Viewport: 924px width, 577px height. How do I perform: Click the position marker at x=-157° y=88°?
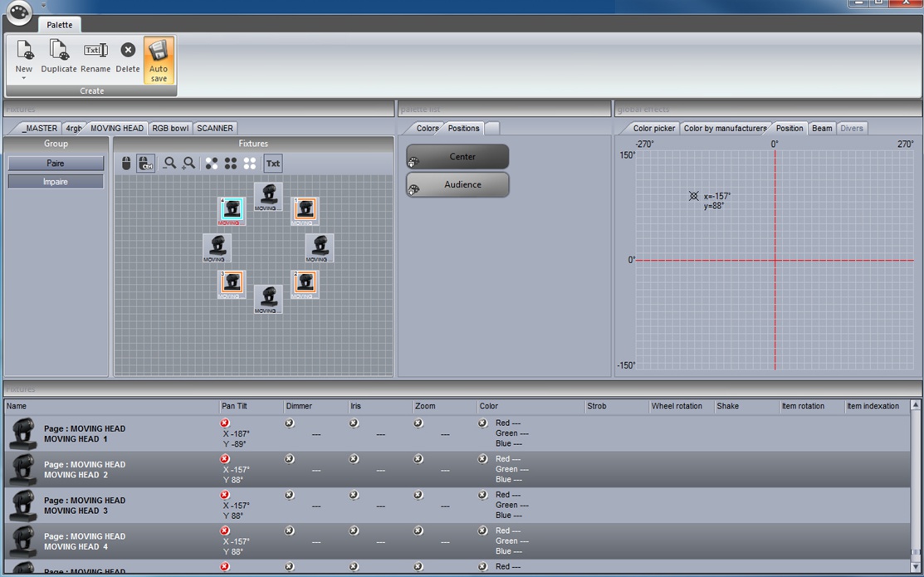point(694,196)
